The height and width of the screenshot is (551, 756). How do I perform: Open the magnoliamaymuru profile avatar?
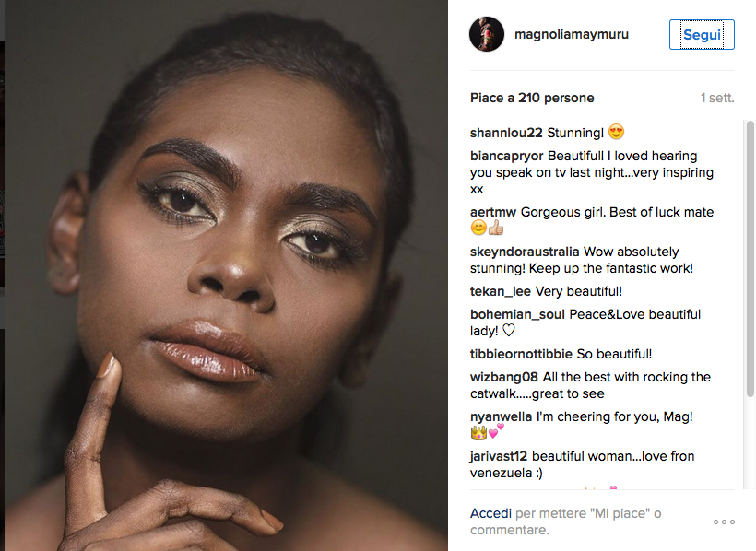(x=487, y=35)
